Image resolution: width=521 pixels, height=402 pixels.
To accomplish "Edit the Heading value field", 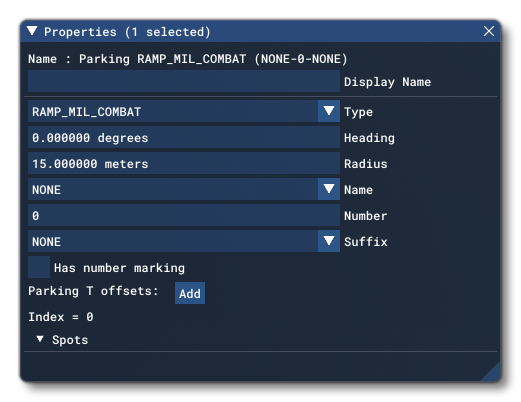I will pos(184,137).
